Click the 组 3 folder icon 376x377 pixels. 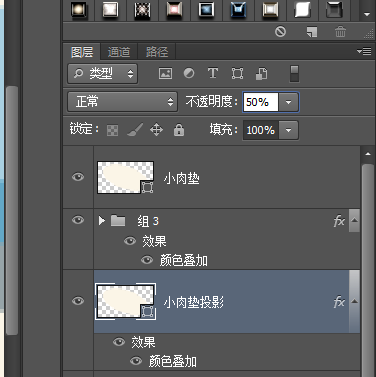tap(118, 220)
